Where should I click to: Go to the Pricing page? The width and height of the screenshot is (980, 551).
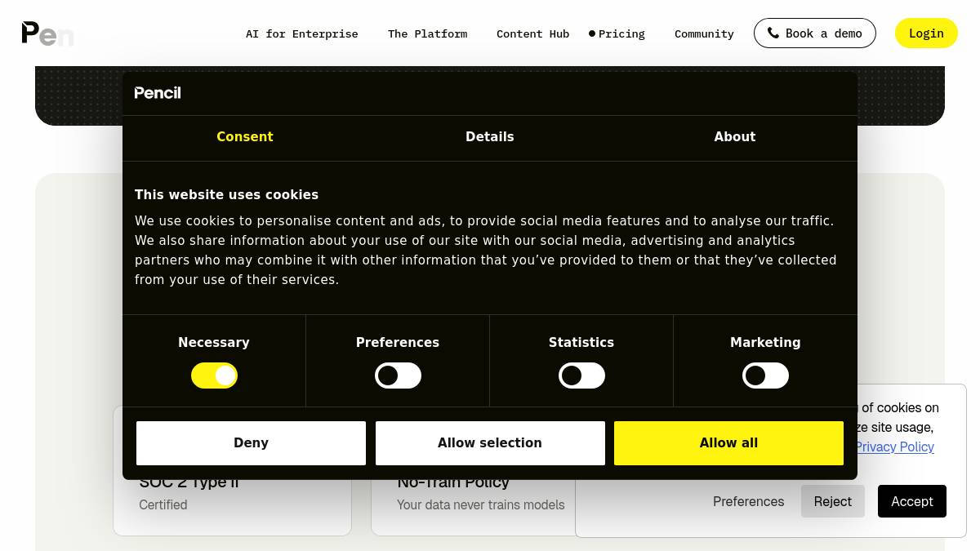click(621, 33)
